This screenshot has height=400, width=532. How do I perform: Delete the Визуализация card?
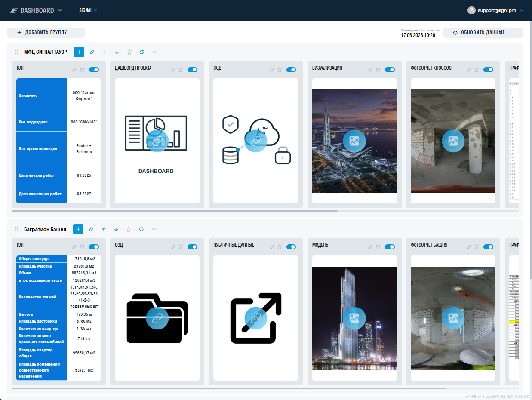coord(378,70)
